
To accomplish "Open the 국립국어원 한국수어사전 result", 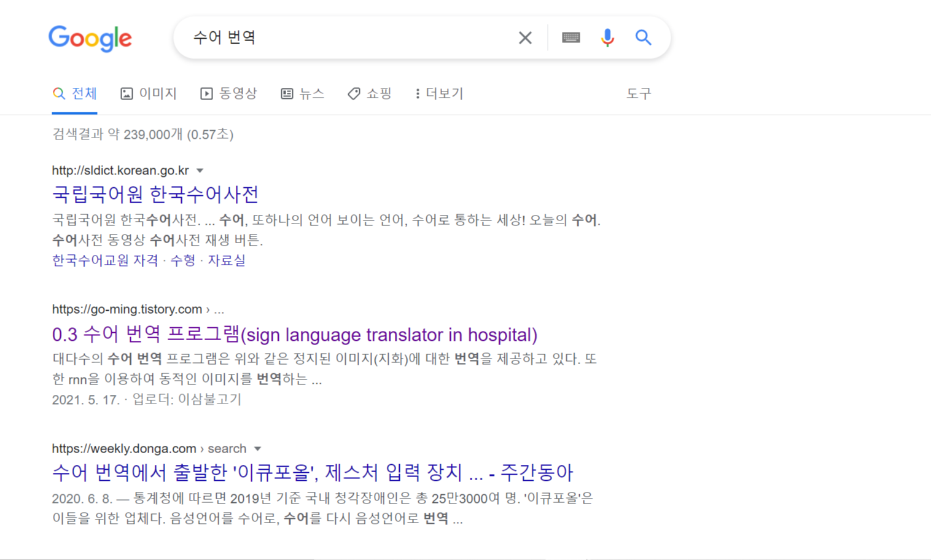I will pyautogui.click(x=155, y=195).
